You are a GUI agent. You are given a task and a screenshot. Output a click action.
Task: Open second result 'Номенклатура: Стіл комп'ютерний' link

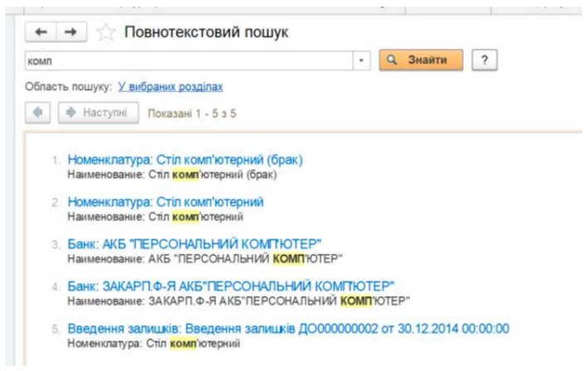pos(165,202)
